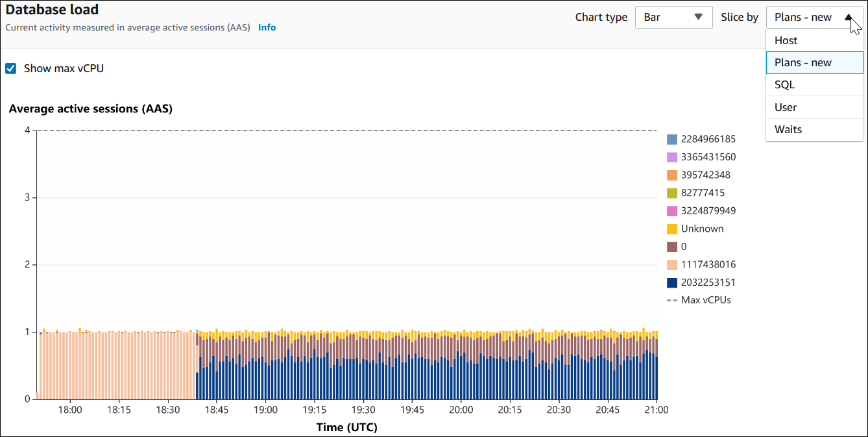Click the green 82777415 legend icon
This screenshot has height=437, width=868.
672,193
